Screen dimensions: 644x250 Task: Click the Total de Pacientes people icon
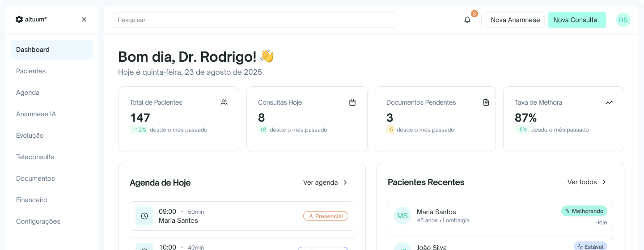coord(224,102)
